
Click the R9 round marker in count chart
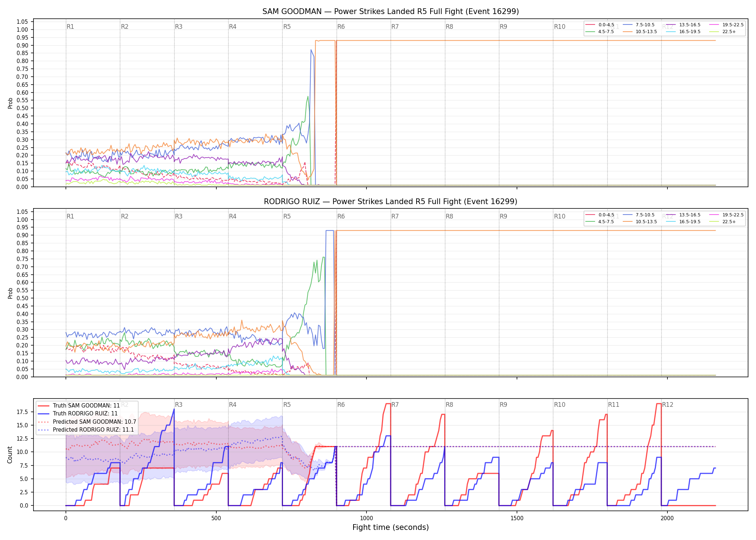(x=503, y=405)
